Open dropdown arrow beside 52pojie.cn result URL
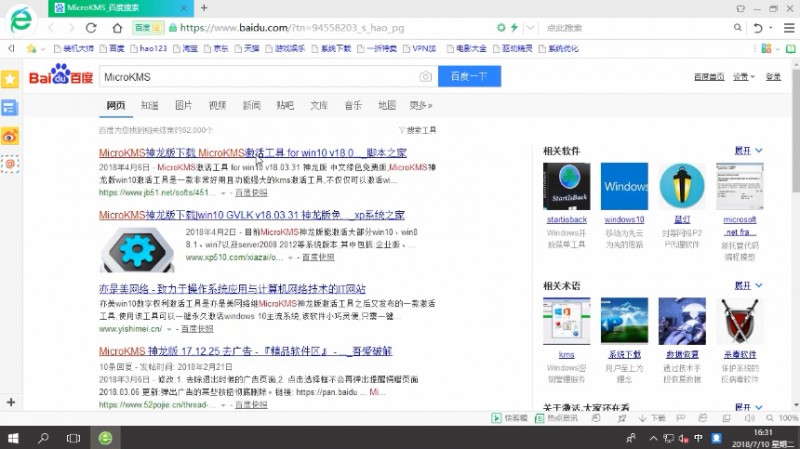This screenshot has height=449, width=800. pos(223,405)
